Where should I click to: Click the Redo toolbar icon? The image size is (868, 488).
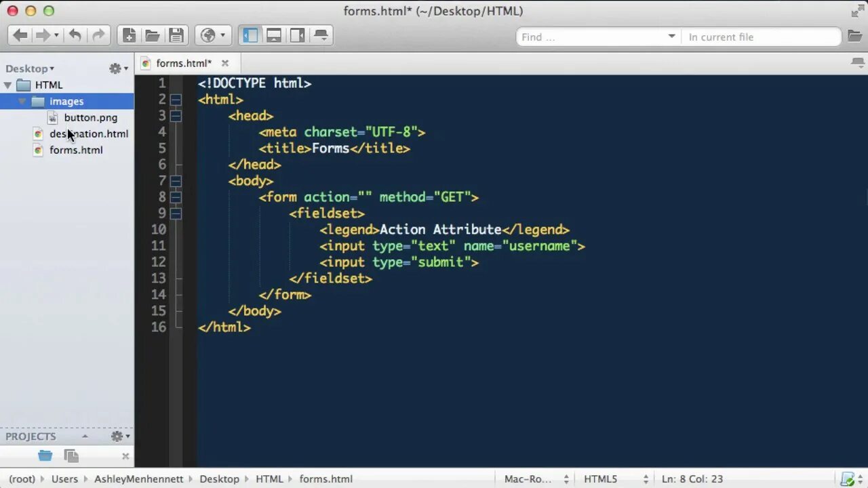click(x=98, y=35)
